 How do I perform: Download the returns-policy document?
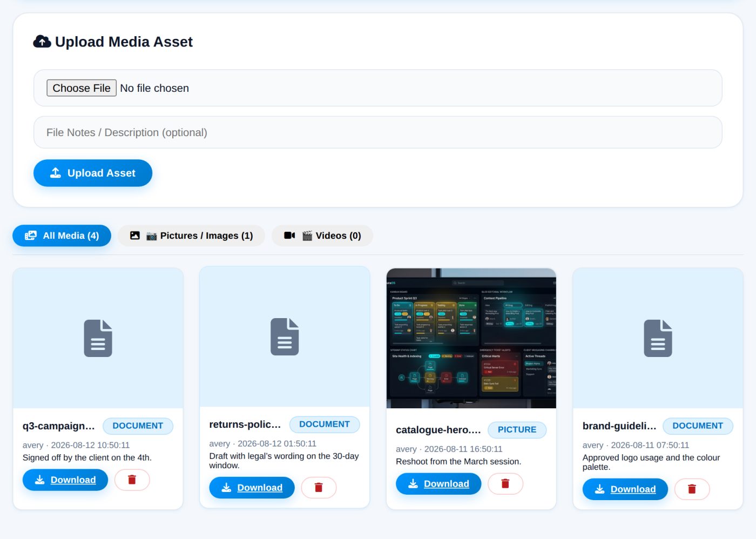252,487
